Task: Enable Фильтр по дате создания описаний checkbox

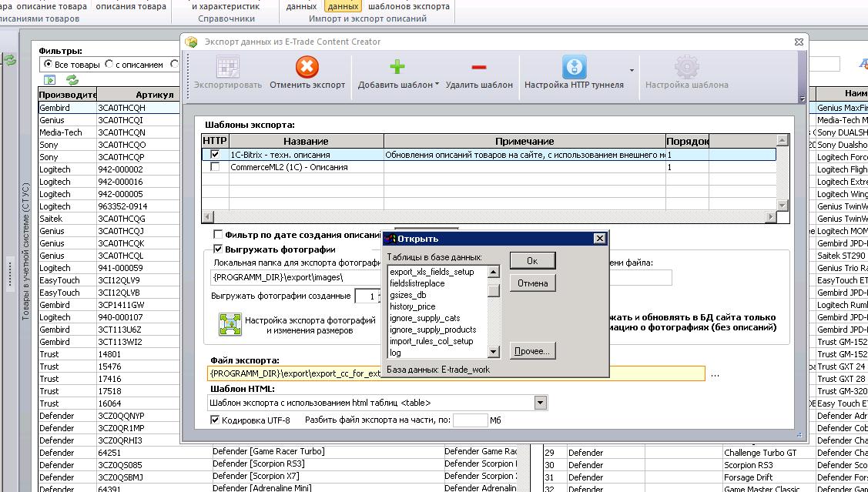Action: click(218, 235)
